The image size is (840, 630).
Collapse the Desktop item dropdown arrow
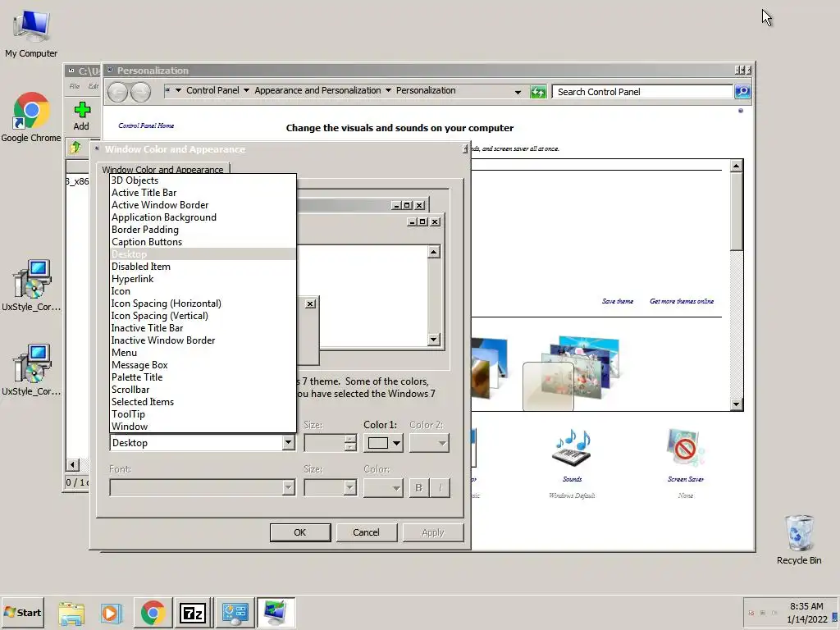pyautogui.click(x=288, y=443)
